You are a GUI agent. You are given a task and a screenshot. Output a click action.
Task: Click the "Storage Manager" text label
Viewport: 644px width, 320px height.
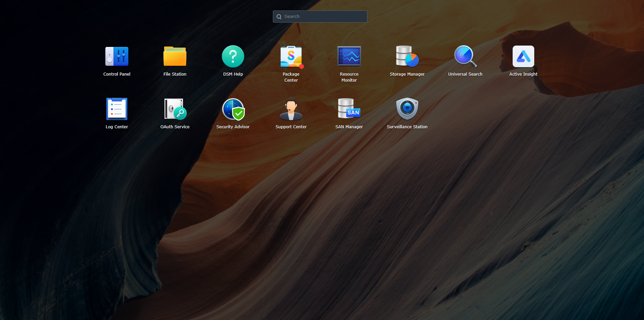pos(407,74)
